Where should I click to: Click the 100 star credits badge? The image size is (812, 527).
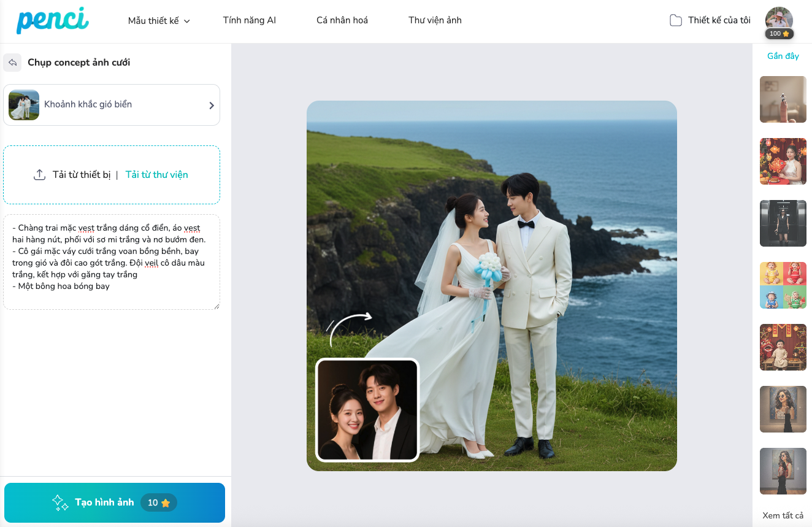[x=779, y=34]
